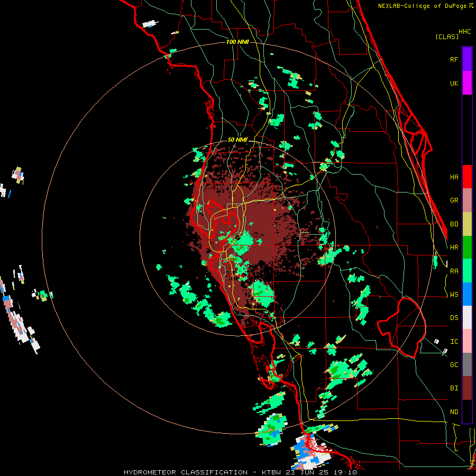Image resolution: width=476 pixels, height=476 pixels.
Task: Click the ND black legend swatch
Action: [467, 411]
